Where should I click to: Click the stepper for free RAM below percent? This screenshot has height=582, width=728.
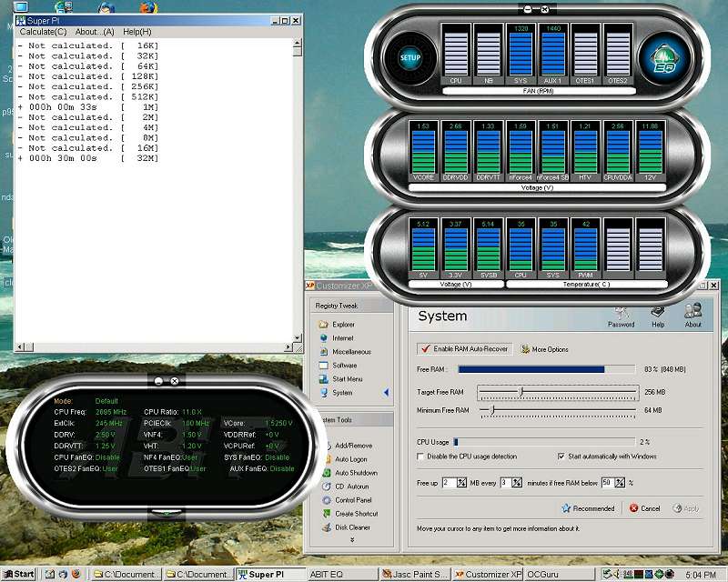tap(620, 483)
